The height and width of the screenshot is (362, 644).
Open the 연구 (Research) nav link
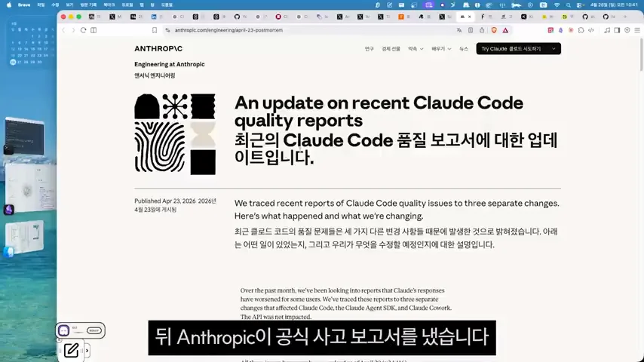[370, 48]
